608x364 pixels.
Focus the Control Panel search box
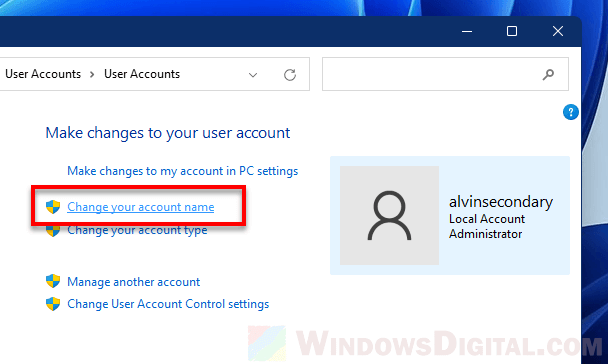coord(445,74)
